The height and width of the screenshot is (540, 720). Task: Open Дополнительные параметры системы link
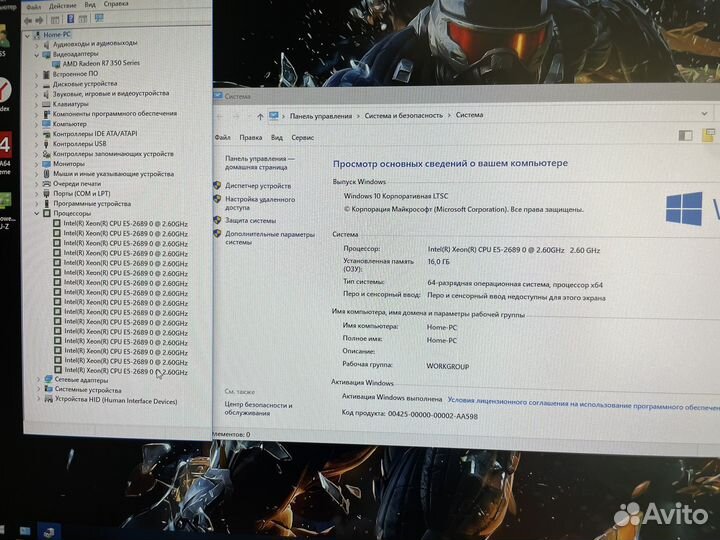tap(270, 238)
